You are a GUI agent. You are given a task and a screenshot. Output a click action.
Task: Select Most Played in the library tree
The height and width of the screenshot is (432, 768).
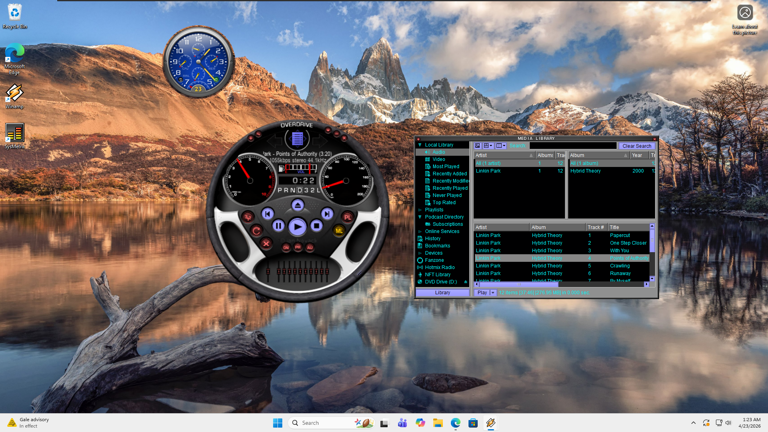pos(446,167)
